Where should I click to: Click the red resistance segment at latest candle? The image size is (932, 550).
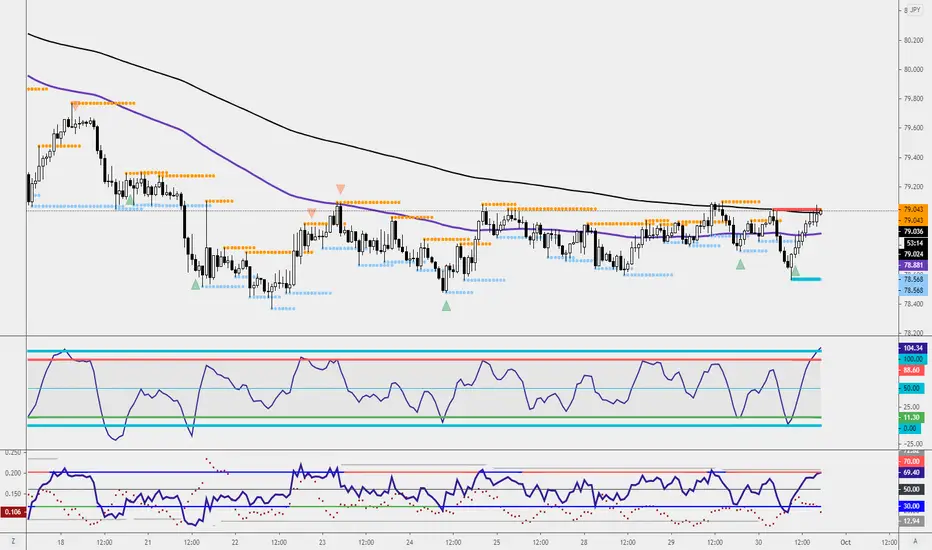click(796, 210)
